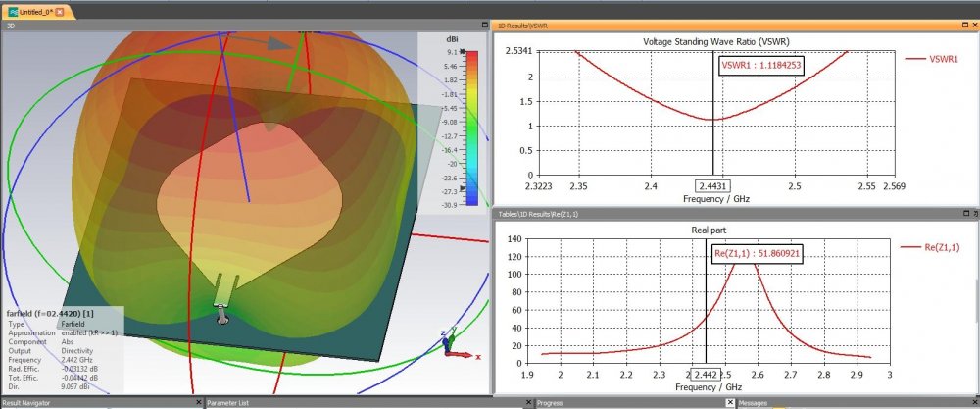Click the dBi color ramp bar
Viewport: 980px width, 409px height.
click(x=472, y=128)
